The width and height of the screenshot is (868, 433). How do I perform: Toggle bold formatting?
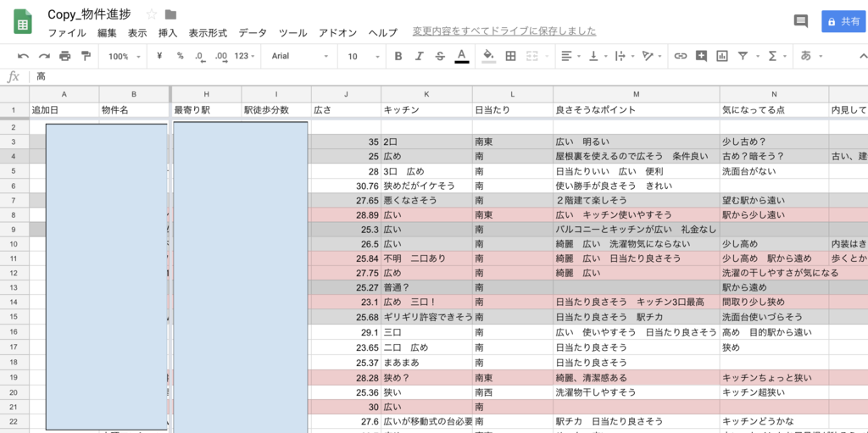coord(398,56)
